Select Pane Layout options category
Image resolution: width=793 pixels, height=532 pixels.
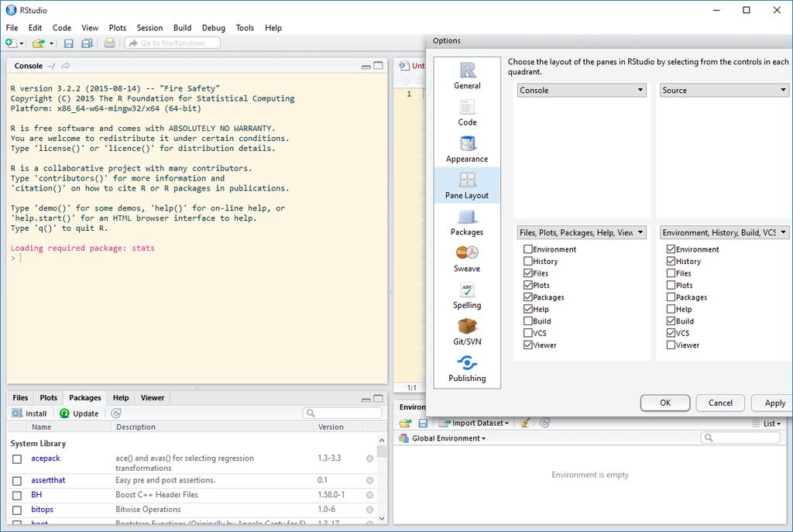(x=467, y=186)
